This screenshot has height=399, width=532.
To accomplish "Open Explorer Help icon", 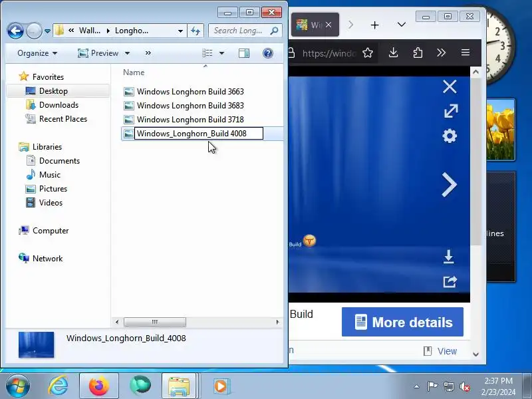I will click(x=268, y=53).
